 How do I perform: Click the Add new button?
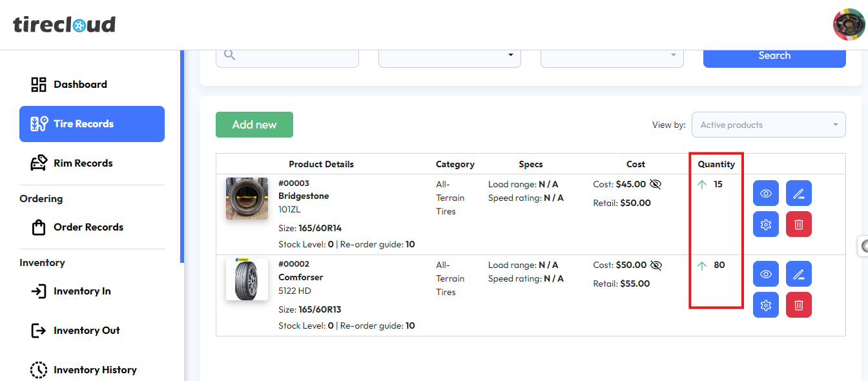coord(254,125)
